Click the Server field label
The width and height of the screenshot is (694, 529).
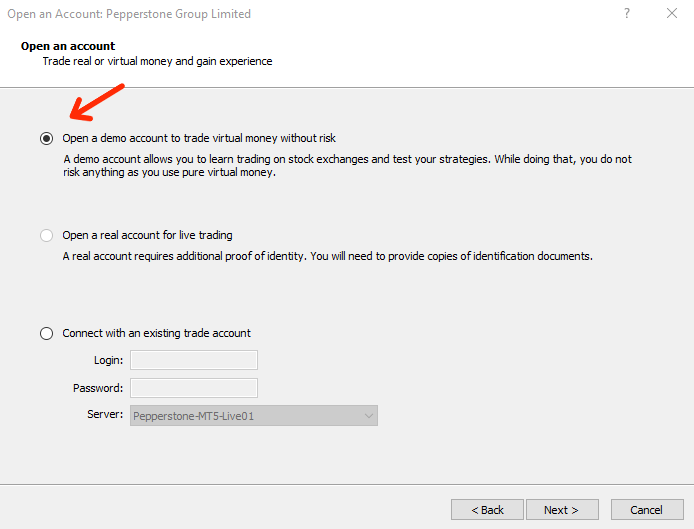click(x=106, y=415)
